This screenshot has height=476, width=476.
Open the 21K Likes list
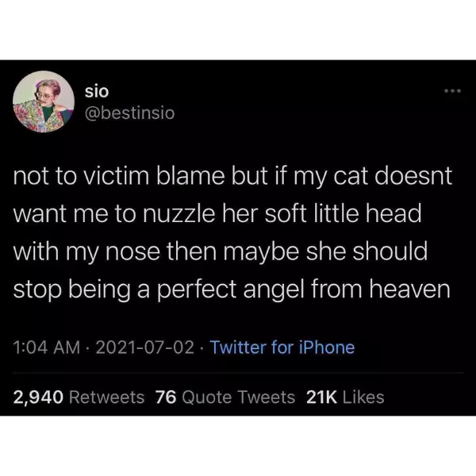click(x=345, y=397)
